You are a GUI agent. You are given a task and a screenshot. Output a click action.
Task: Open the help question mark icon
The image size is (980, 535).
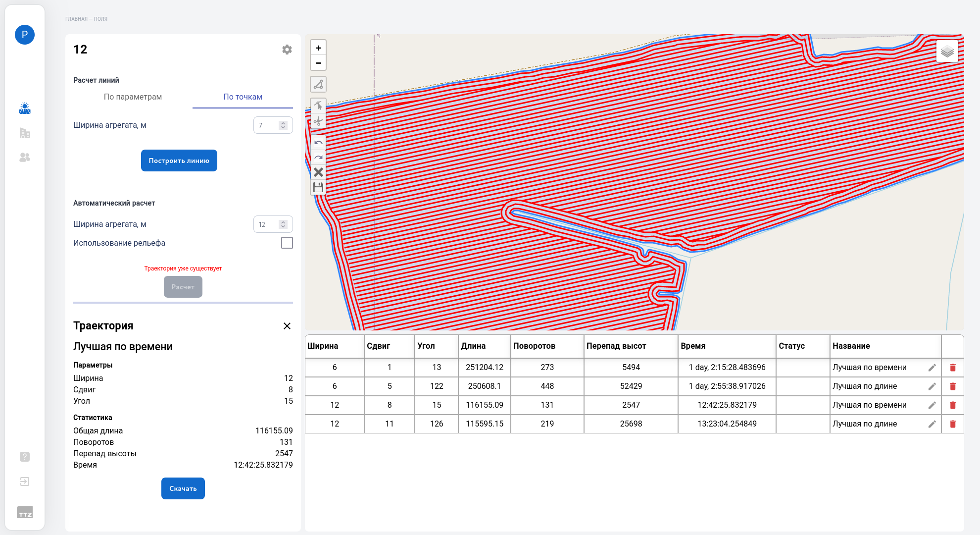[25, 457]
